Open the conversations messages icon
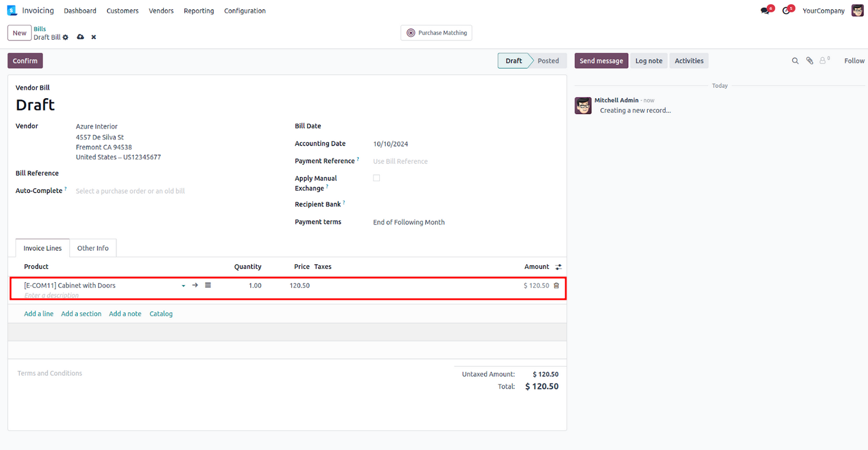 pos(765,11)
